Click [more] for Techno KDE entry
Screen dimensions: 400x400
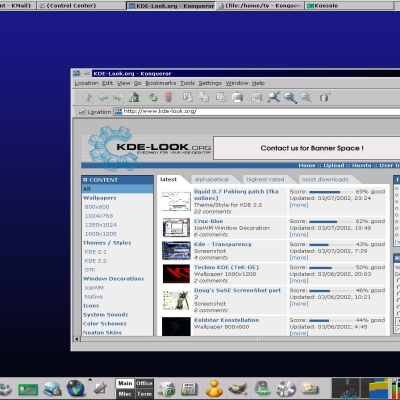[x=299, y=281]
